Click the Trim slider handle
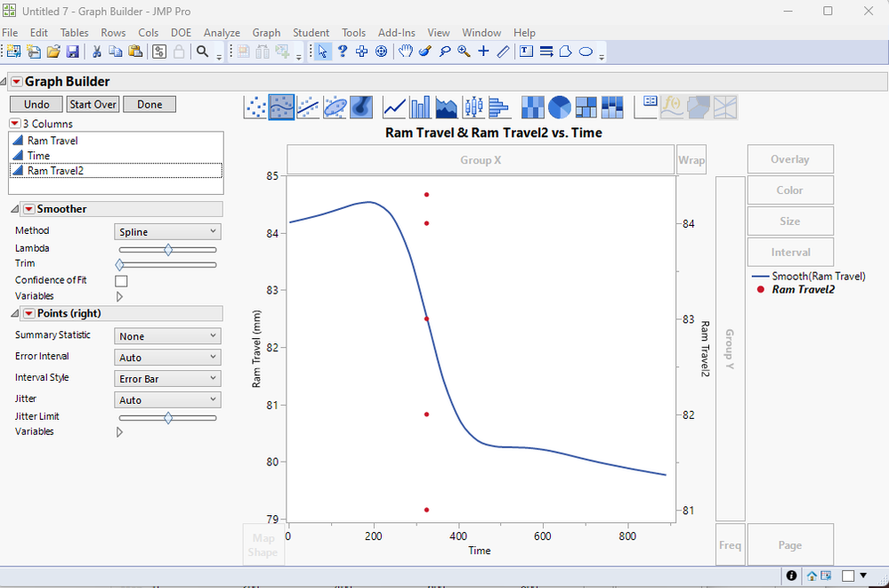The image size is (889, 588). click(x=119, y=265)
